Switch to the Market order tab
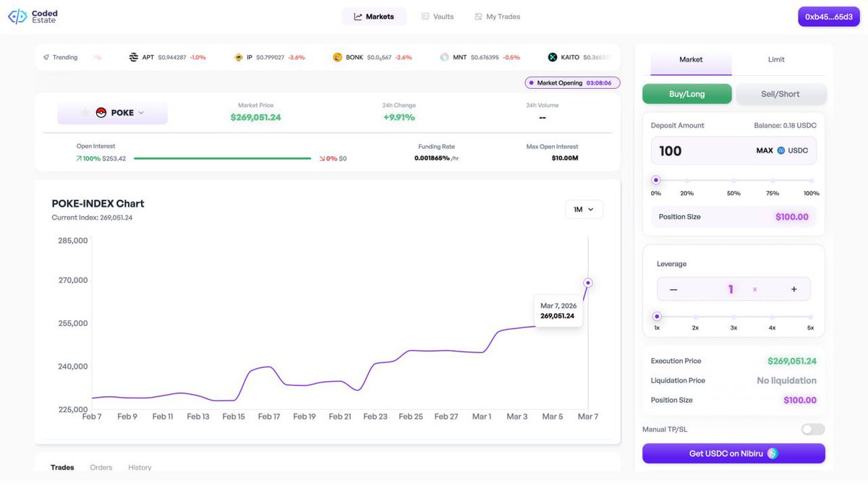The height and width of the screenshot is (496, 868). 691,59
